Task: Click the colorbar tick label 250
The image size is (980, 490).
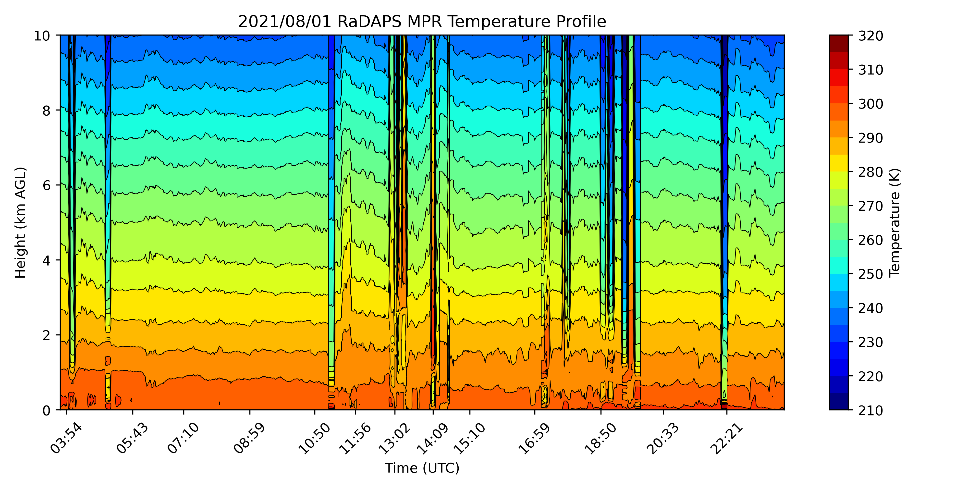Action: click(x=870, y=274)
